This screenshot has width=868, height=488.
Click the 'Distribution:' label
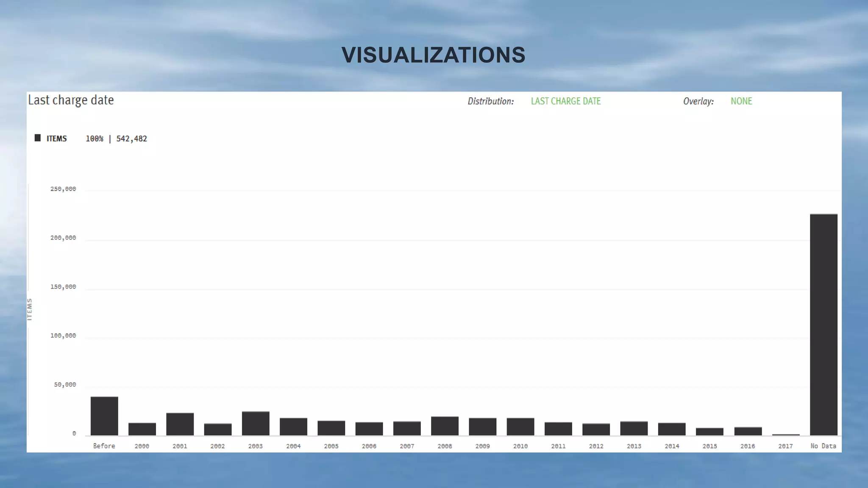(x=490, y=101)
